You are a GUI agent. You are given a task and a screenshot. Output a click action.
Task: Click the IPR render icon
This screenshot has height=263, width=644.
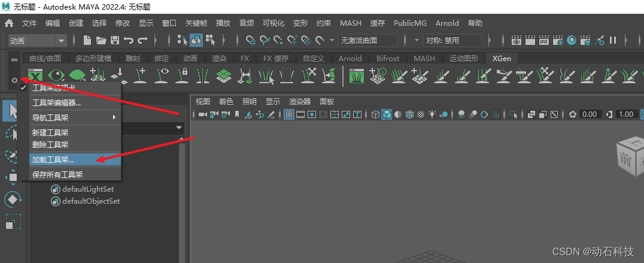pyautogui.click(x=544, y=40)
